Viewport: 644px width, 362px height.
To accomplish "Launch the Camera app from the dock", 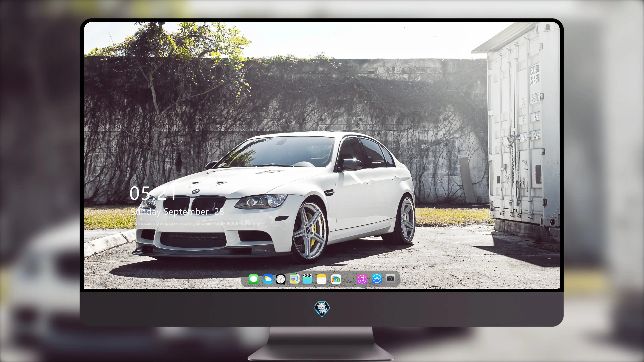I will pyautogui.click(x=390, y=279).
